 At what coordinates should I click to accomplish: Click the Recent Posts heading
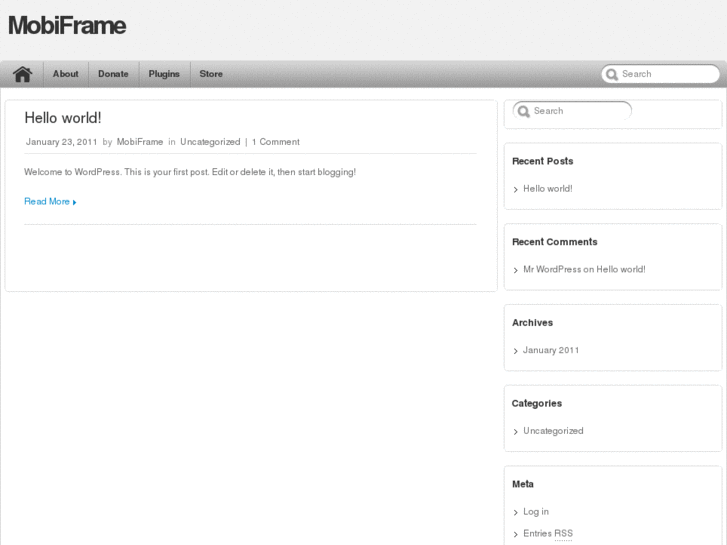(542, 161)
